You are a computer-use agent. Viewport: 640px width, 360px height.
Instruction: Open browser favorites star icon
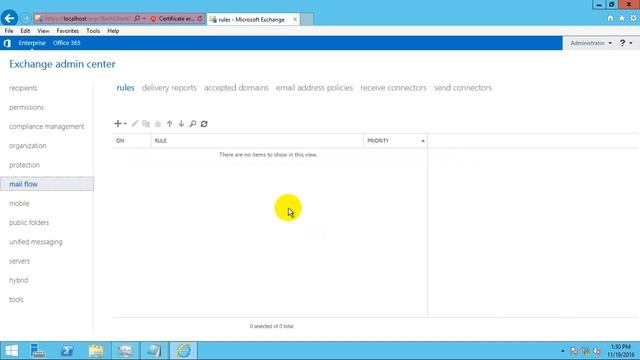click(x=622, y=18)
